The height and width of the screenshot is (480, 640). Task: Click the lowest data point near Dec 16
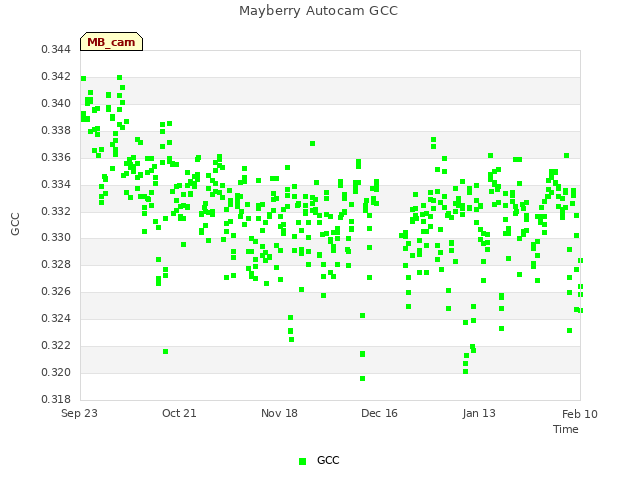click(x=362, y=379)
